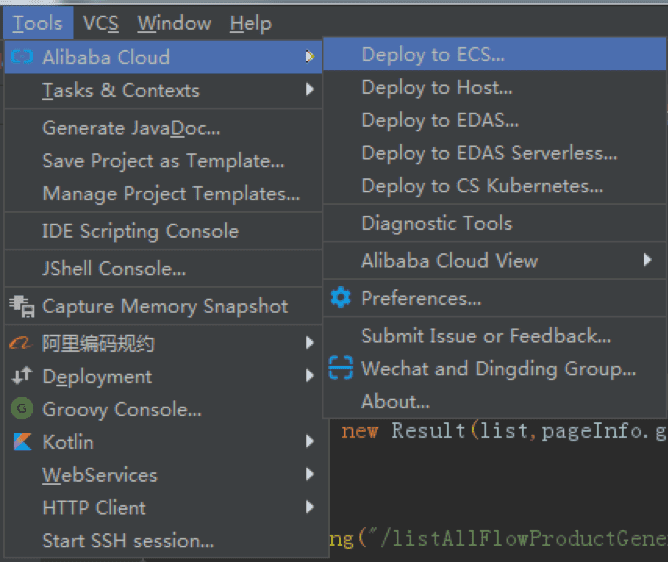Screen dimensions: 668x562
Task: Click the Kotlin logo icon
Action: 21,442
